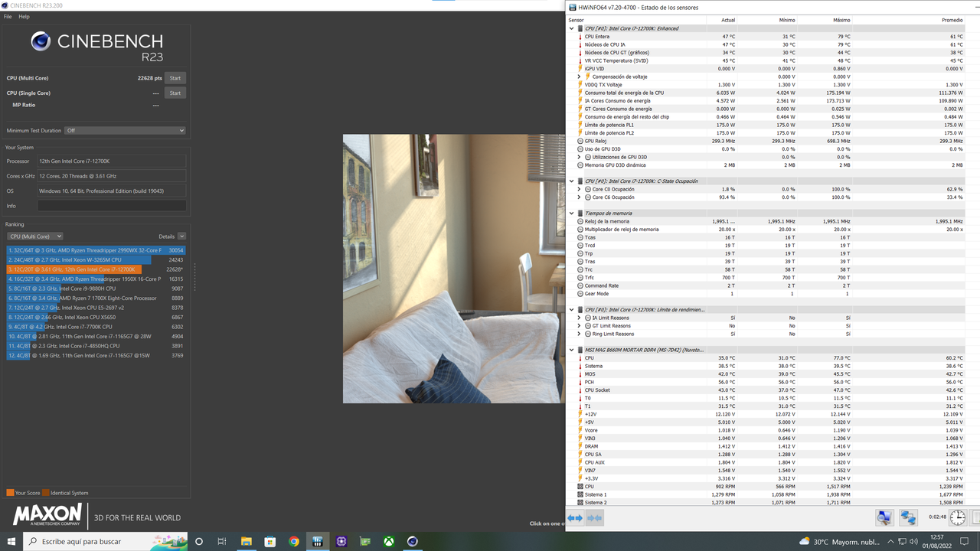The height and width of the screenshot is (551, 980).
Task: Start the CPU Multi Core test
Action: point(175,78)
